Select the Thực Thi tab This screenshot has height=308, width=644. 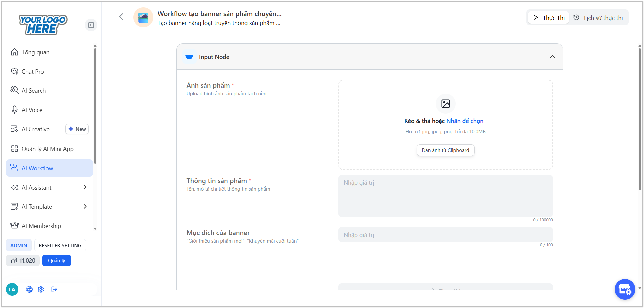click(548, 18)
